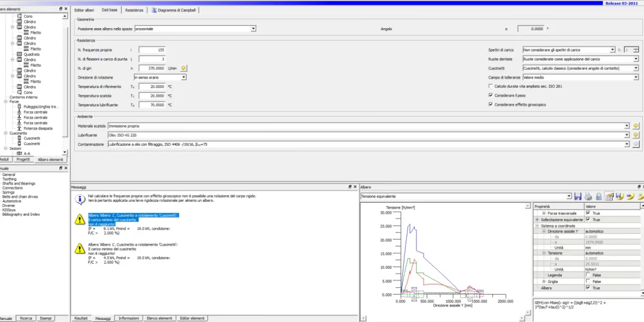Toggle Considerare effetto giroscopico checkbox
This screenshot has width=644, height=322.
click(491, 105)
